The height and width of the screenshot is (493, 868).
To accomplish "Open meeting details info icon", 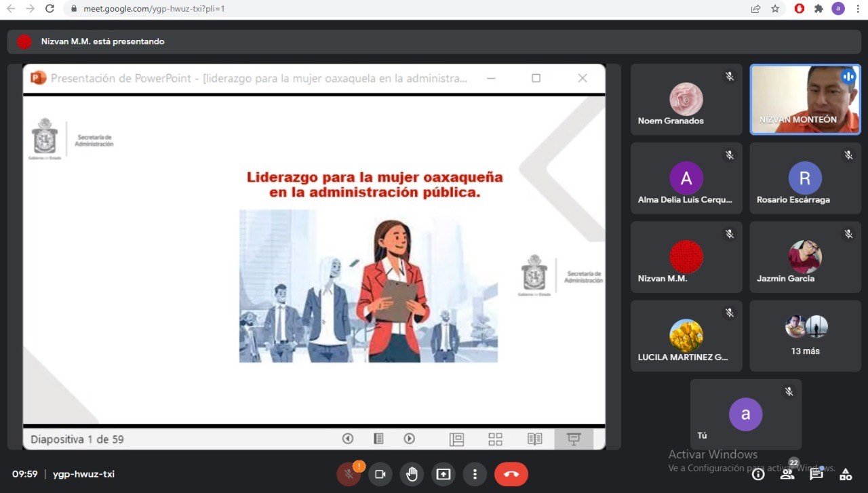I will click(758, 474).
